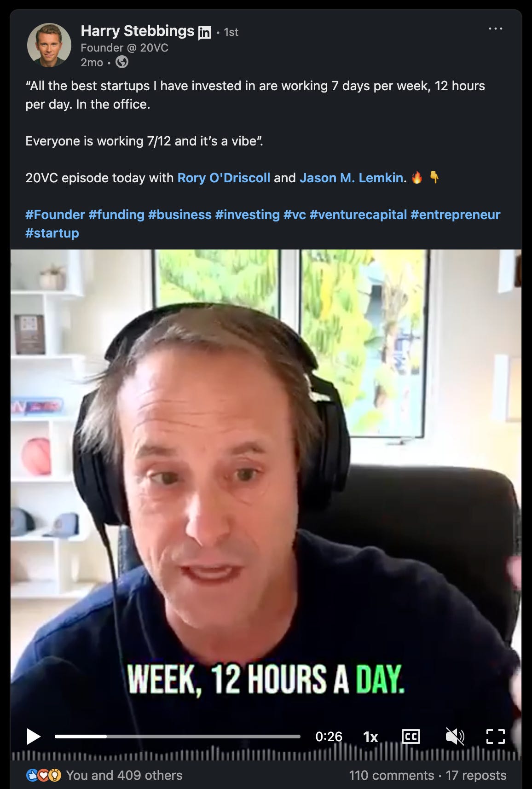Unmute the video using the speaker icon

tap(455, 737)
